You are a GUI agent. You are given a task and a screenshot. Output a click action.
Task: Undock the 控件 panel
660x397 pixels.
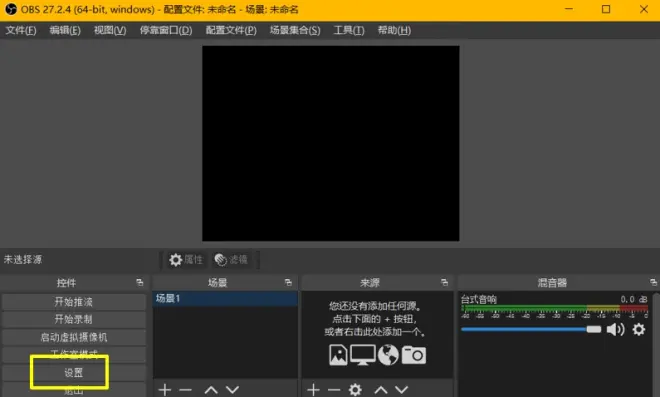click(140, 282)
